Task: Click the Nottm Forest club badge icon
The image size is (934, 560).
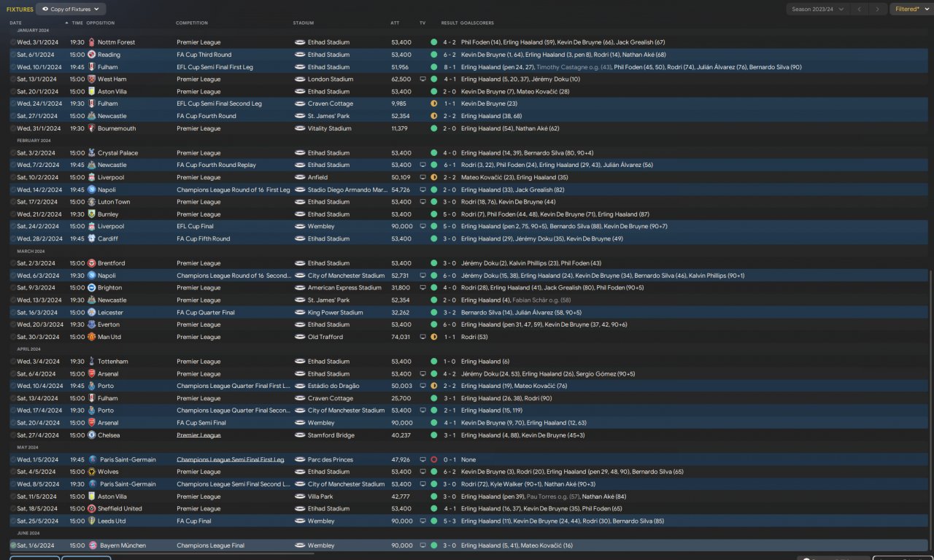Action: pyautogui.click(x=91, y=42)
